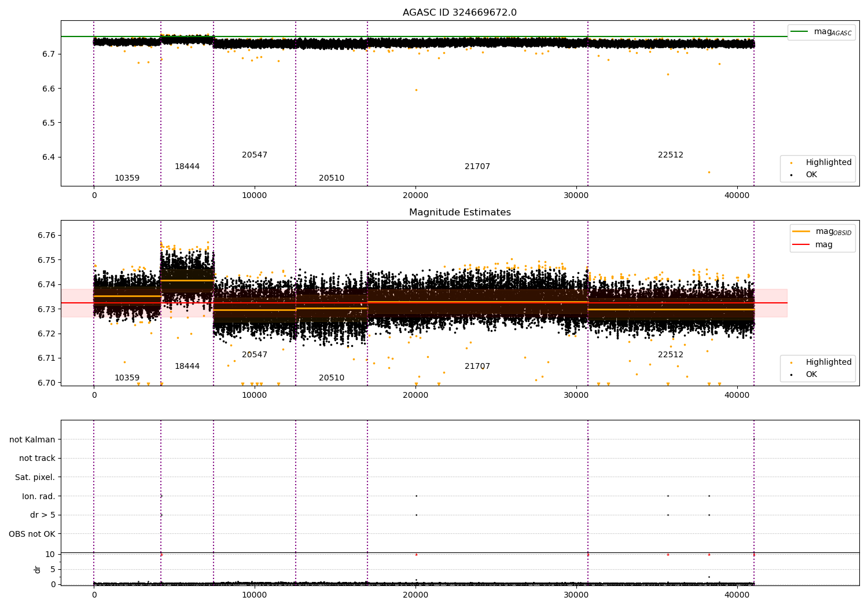Click obsid label 22512 in top plot
Screen dimensions: 868x608
pos(671,155)
